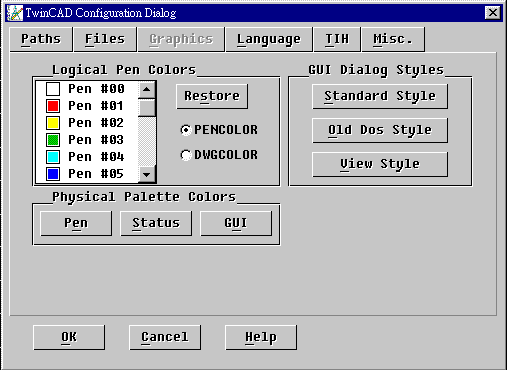Click the blue swatch of Pen #05

point(53,174)
